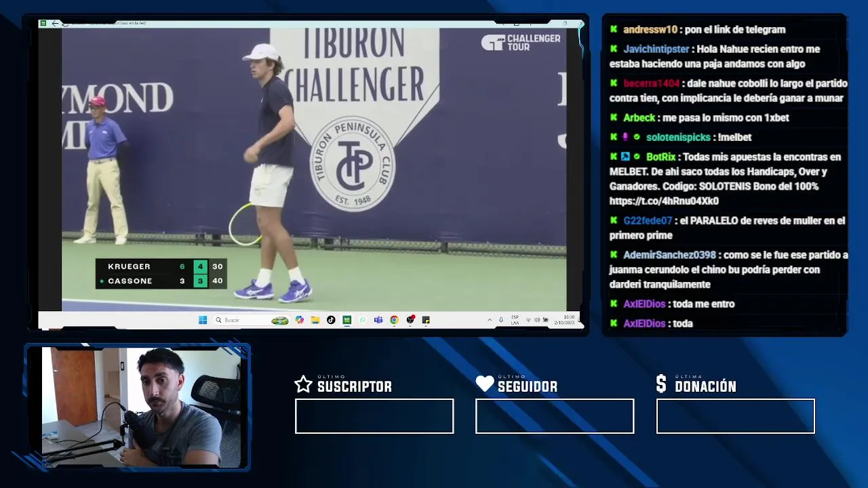Click the KRUEGER name on the scoreboard

(x=129, y=266)
